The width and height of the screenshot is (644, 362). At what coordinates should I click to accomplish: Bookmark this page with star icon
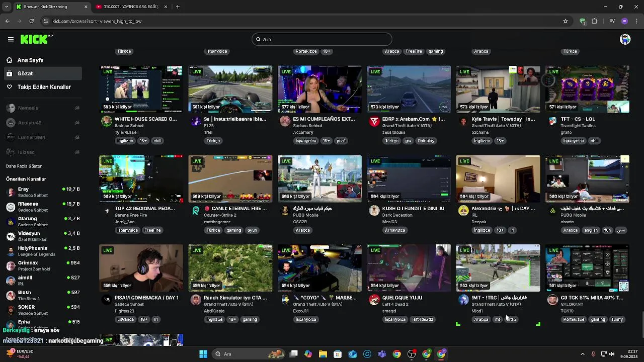566,21
